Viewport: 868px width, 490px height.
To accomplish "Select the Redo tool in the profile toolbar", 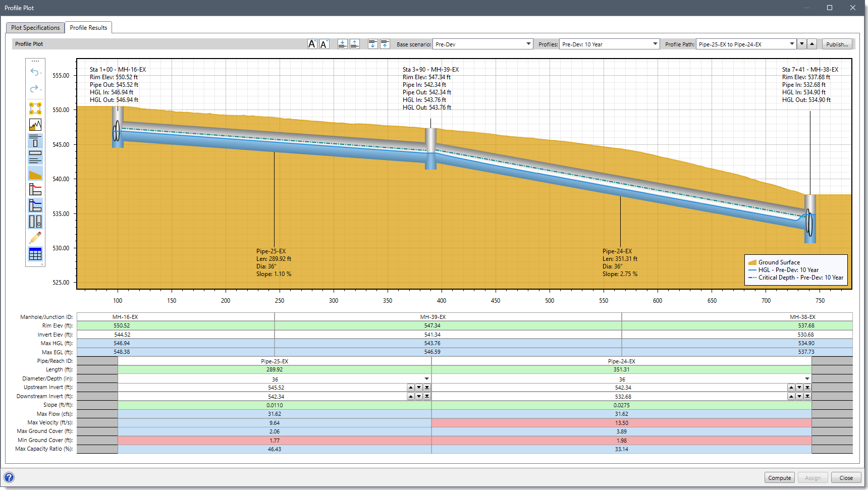I will click(x=35, y=89).
